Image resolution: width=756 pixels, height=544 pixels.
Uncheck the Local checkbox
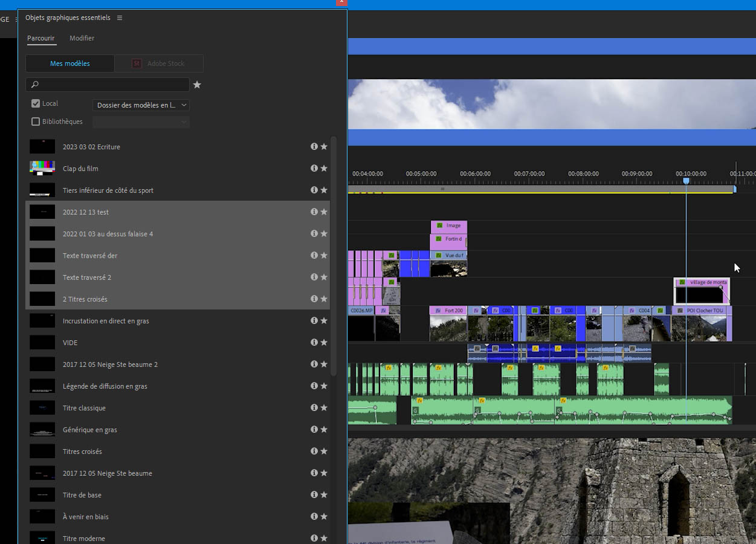pyautogui.click(x=36, y=104)
